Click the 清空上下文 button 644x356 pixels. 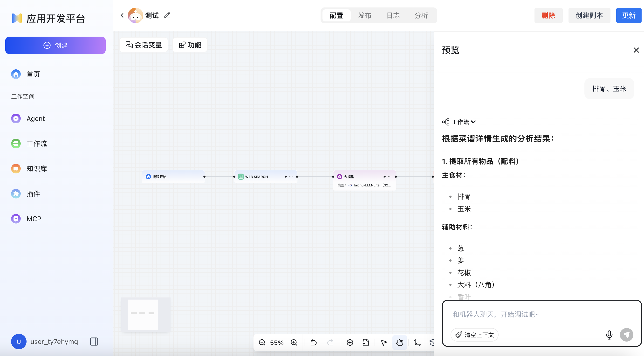click(474, 335)
